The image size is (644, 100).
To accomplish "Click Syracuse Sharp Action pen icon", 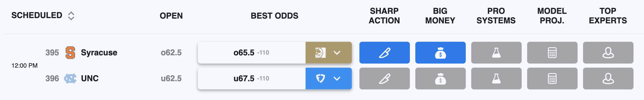I will [x=384, y=53].
